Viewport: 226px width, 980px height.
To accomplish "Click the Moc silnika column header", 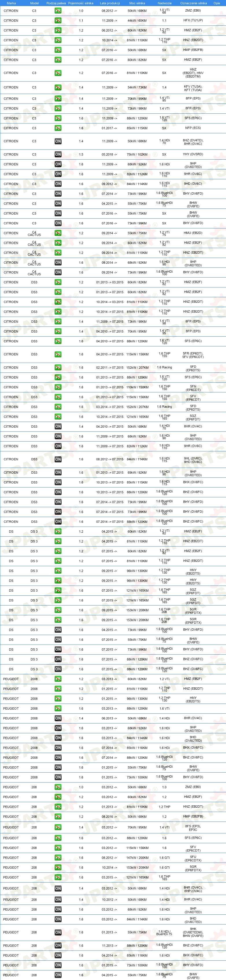I will pos(137,3).
